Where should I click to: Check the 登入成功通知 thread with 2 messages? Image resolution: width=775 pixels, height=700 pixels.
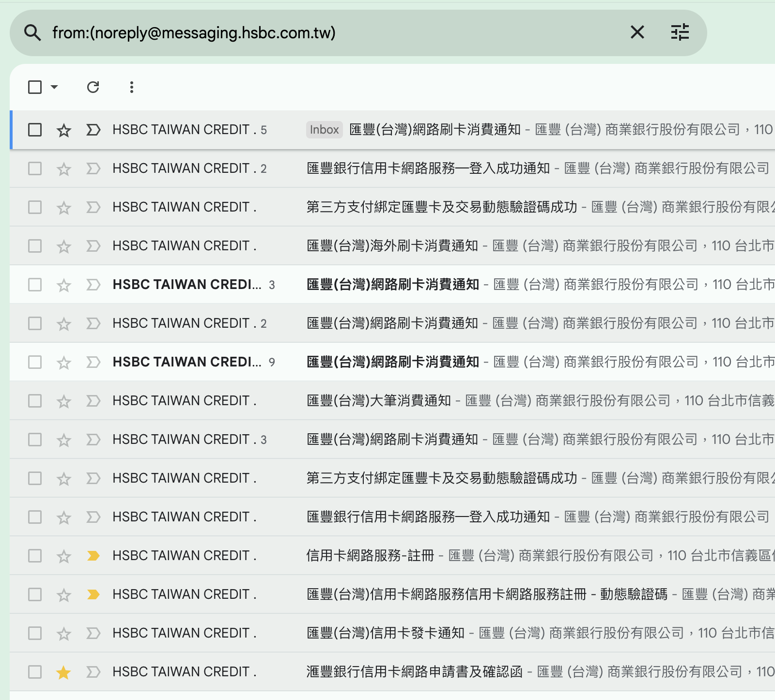(35, 168)
